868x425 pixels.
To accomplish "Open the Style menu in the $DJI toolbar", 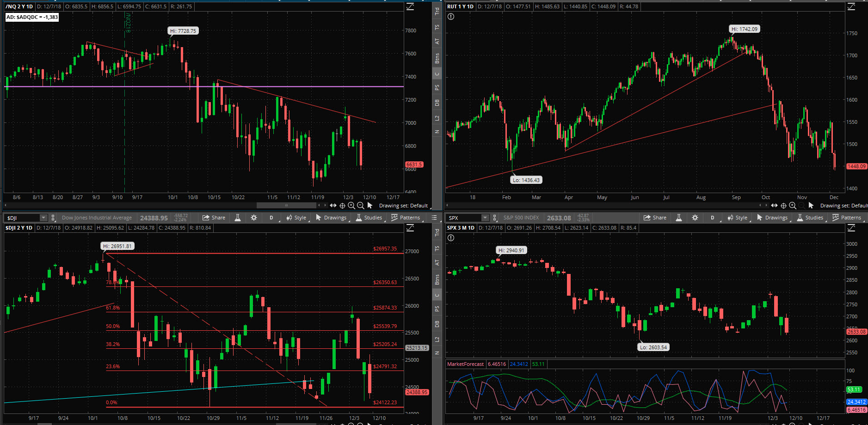I will click(295, 218).
